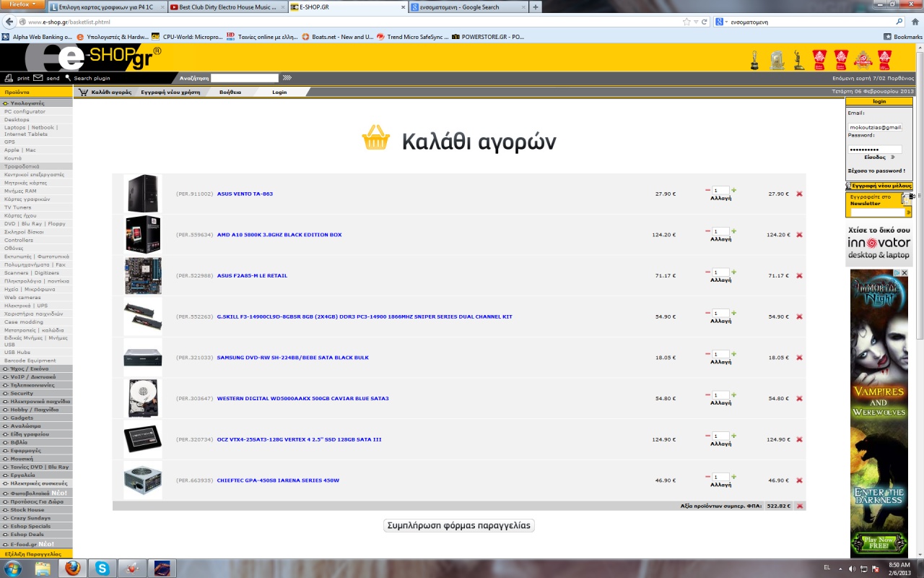
Task: Open Windows Explorer folder in taskbar
Action: click(43, 568)
